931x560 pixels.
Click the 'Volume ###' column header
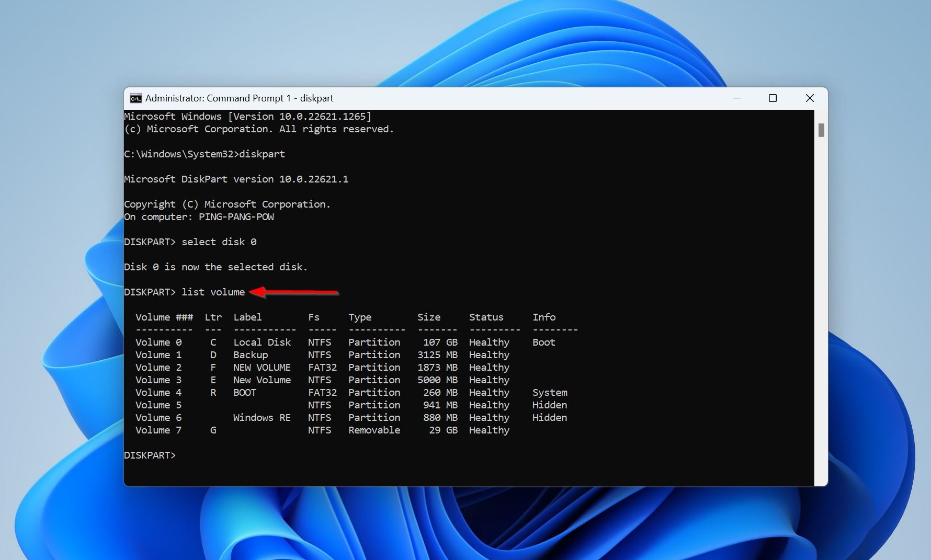164,317
